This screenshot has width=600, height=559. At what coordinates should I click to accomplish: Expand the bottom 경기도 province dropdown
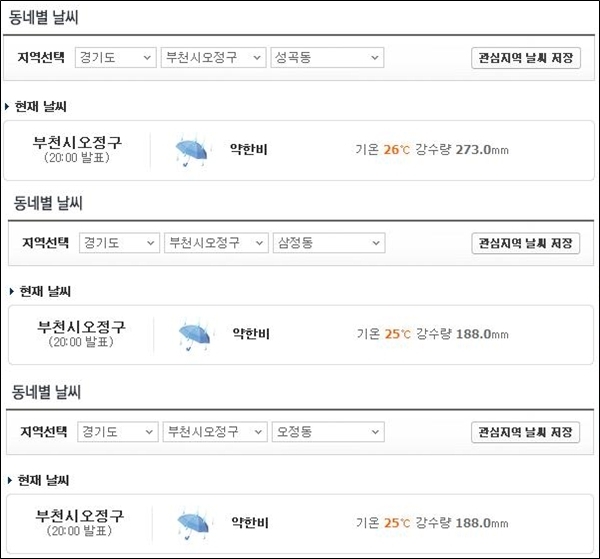point(118,432)
